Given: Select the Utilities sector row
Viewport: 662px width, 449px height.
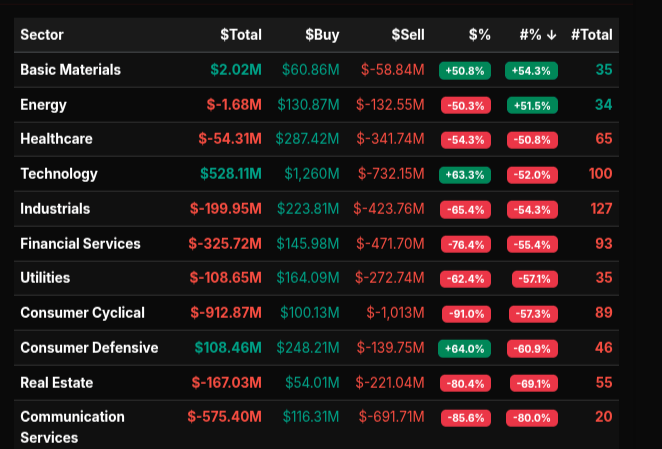Looking at the screenshot, I should (45, 278).
